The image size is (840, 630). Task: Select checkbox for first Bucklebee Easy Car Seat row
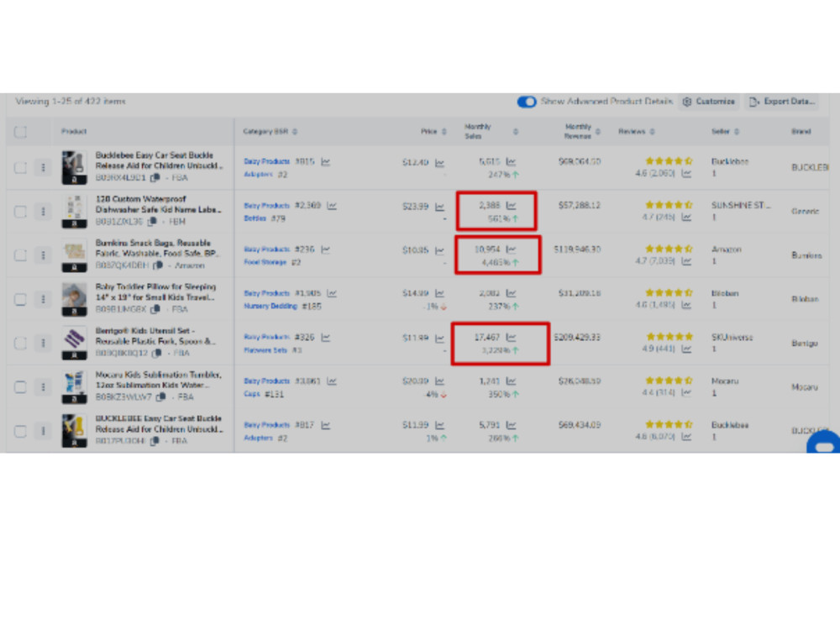pyautogui.click(x=20, y=168)
